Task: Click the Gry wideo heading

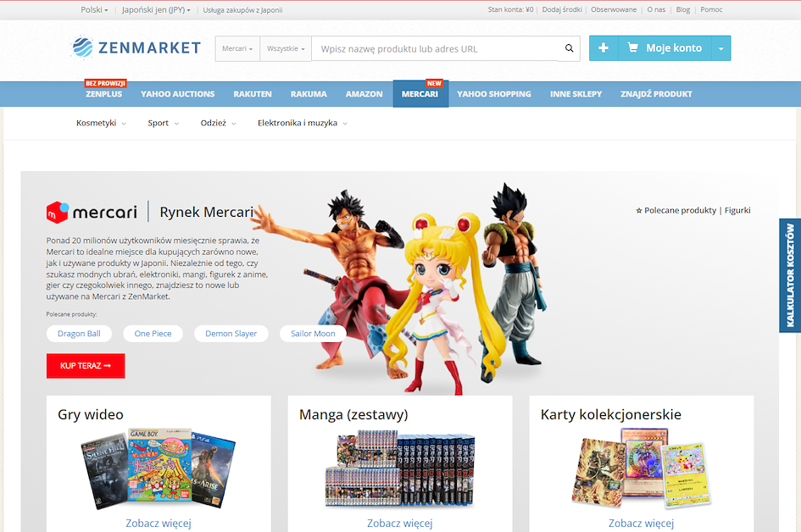Action: click(91, 414)
